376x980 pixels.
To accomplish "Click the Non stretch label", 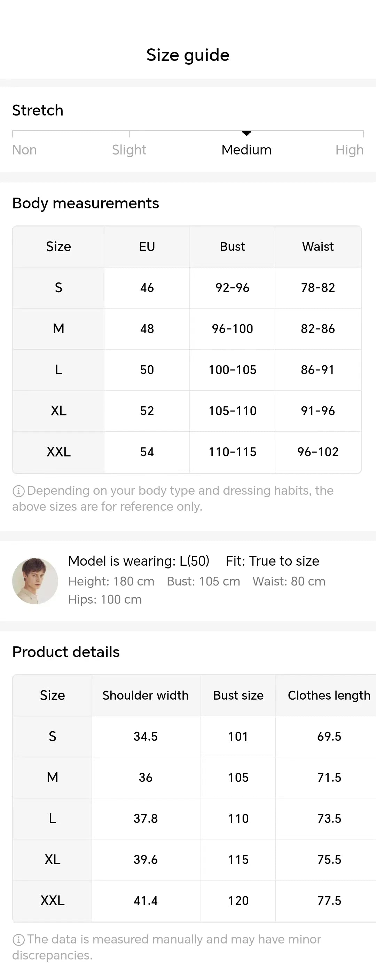I will 24,150.
